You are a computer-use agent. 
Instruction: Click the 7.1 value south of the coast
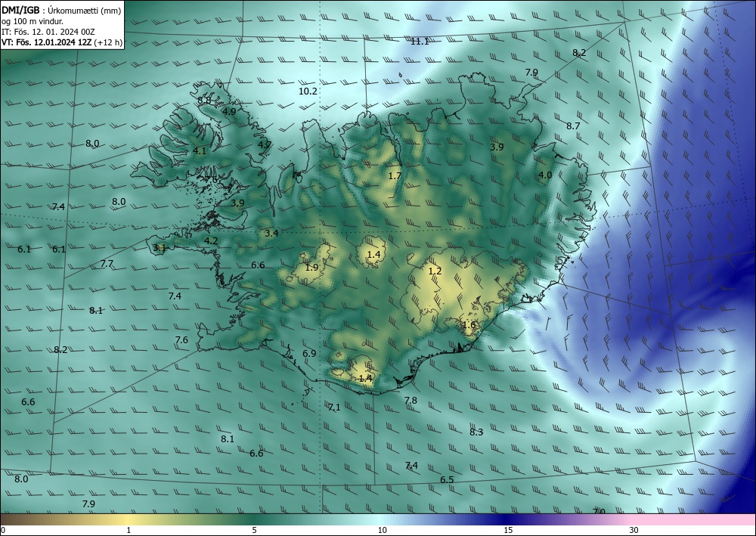(334, 407)
